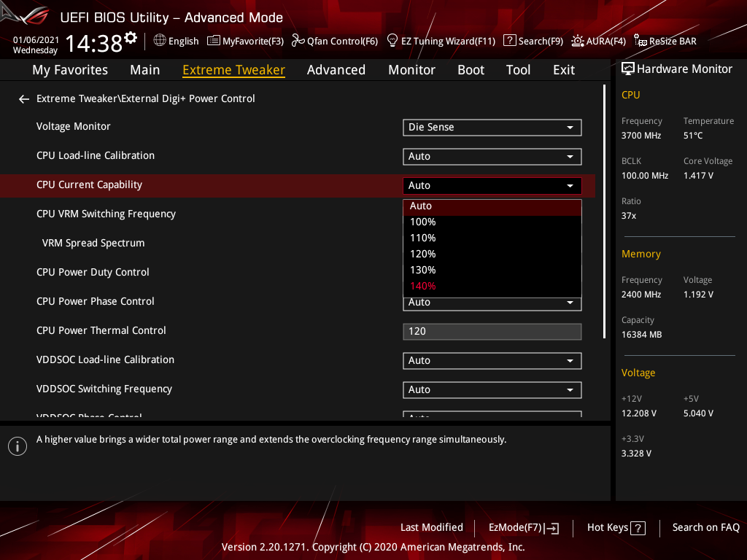This screenshot has width=747, height=560.
Task: Open AURA(F4) lighting icon
Action: tap(578, 41)
